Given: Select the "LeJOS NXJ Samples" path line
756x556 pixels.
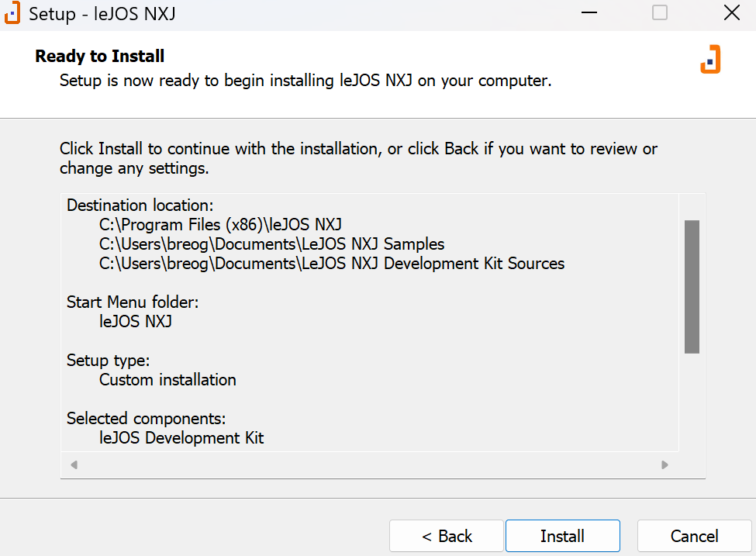Looking at the screenshot, I should point(272,244).
